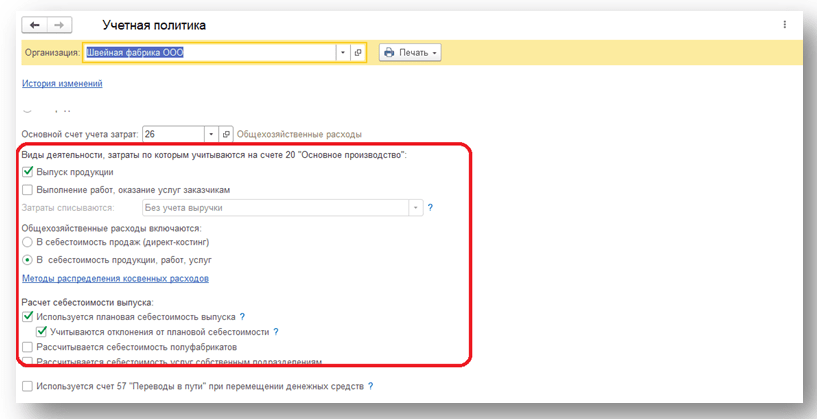Open Методы распределения косвенных расходов link
The height and width of the screenshot is (419, 817).
pyautogui.click(x=115, y=278)
